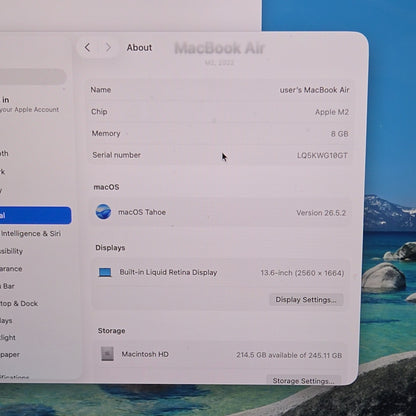The image size is (416, 416).
Task: Click the computer name user's MacBook Air
Action: pyautogui.click(x=314, y=90)
